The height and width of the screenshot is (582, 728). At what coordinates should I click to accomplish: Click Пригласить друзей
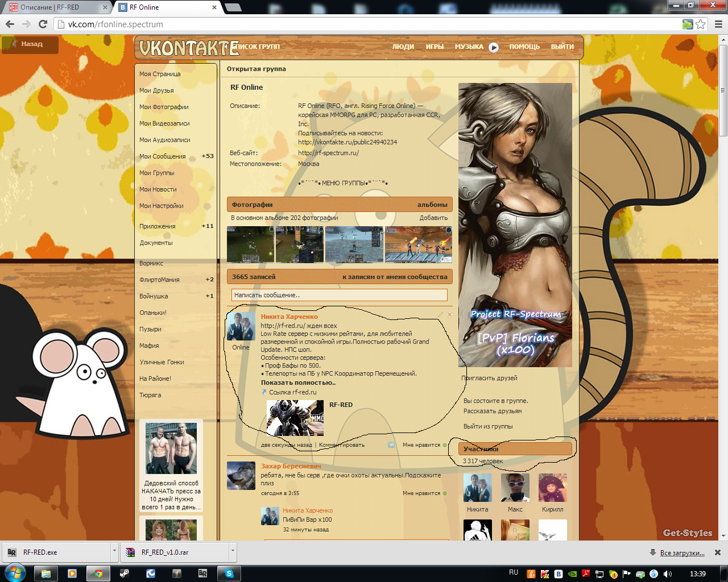489,378
